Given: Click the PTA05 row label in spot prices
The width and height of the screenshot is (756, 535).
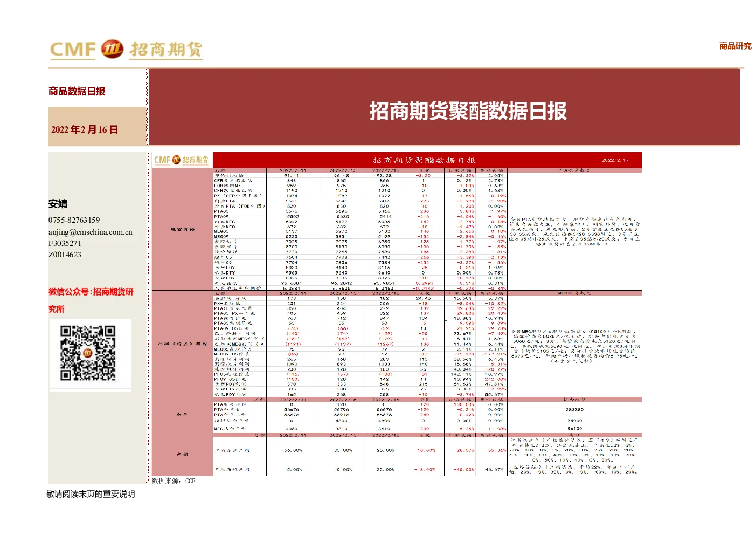Looking at the screenshot, I should click(221, 211).
